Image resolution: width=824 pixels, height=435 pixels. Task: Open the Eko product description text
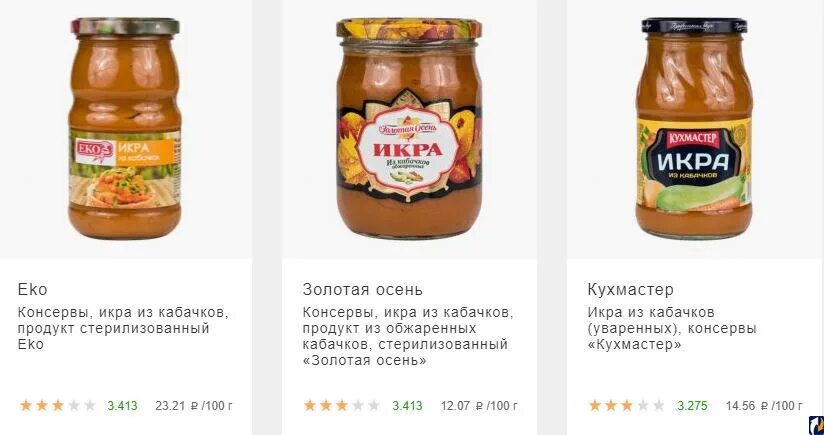(x=123, y=328)
